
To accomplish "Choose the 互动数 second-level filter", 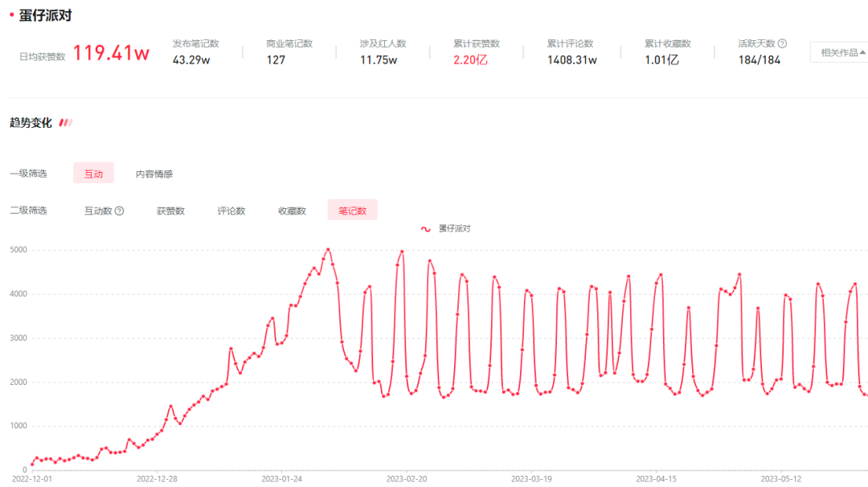I will 98,211.
